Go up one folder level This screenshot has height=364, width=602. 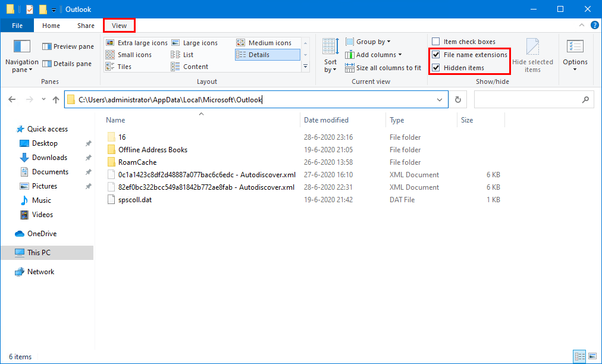(x=56, y=99)
